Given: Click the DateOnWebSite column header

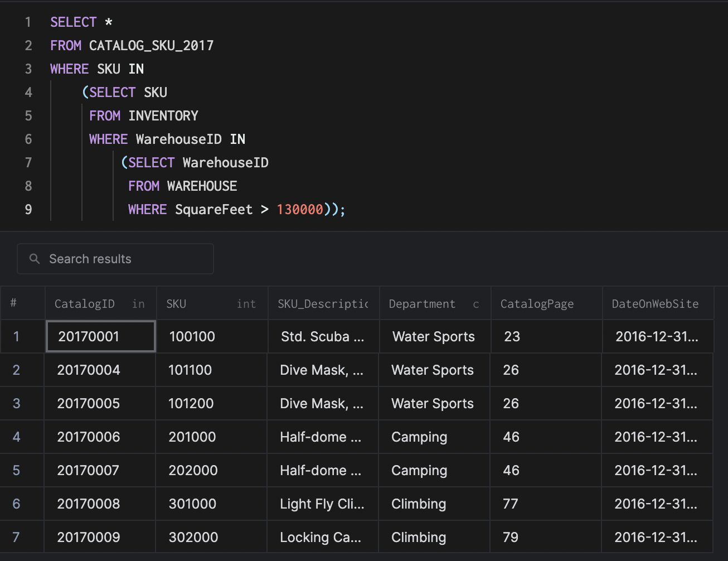Looking at the screenshot, I should 655,304.
